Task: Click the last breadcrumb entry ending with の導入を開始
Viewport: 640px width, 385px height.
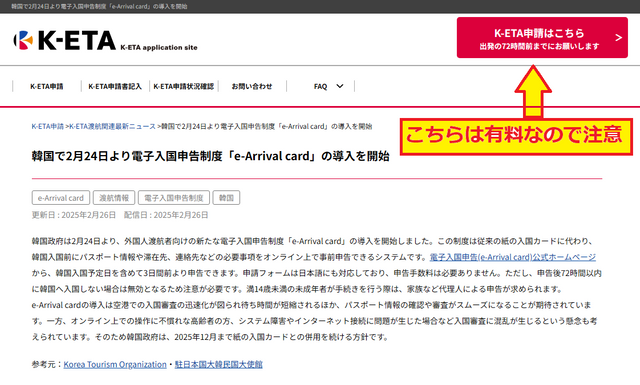Action: coord(267,127)
